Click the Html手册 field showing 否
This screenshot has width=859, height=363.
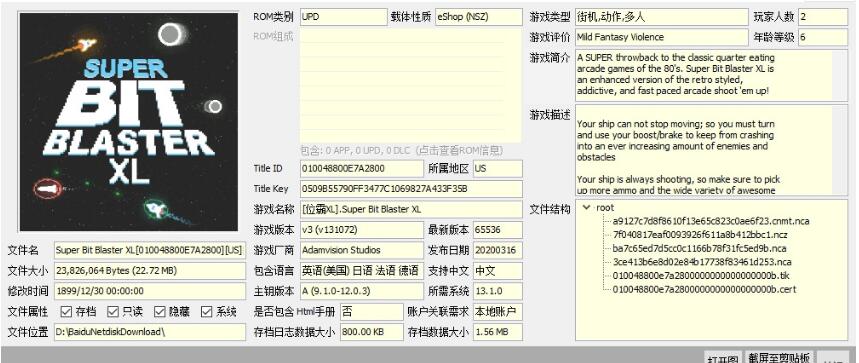coord(372,312)
